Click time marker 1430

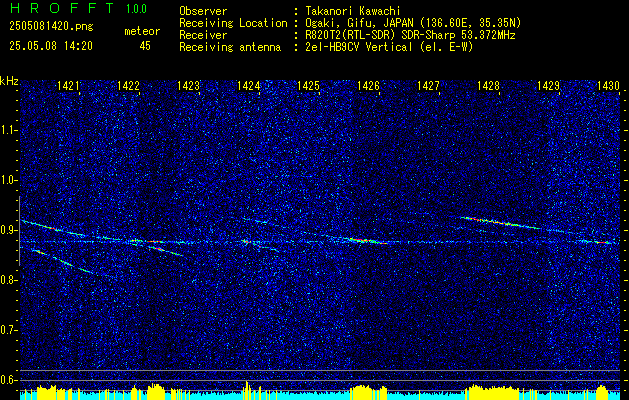coord(609,85)
